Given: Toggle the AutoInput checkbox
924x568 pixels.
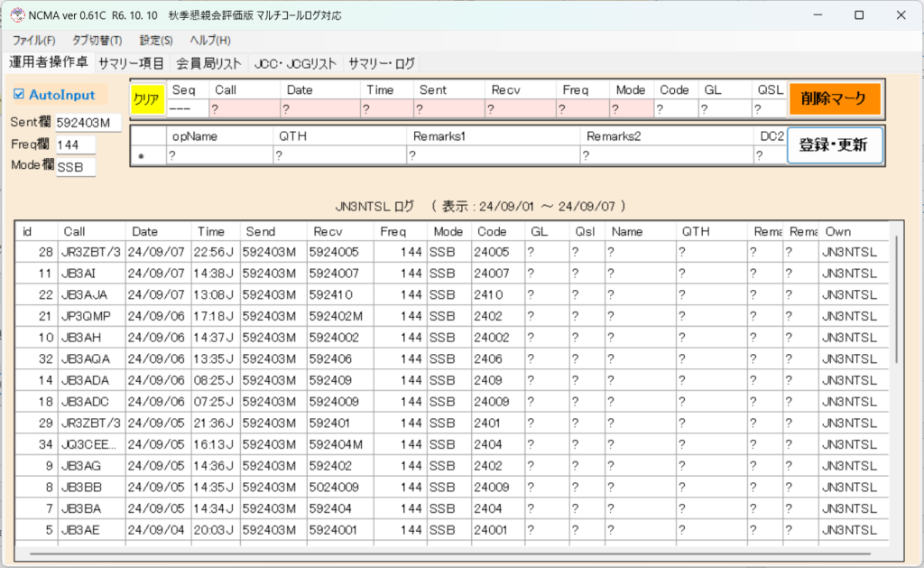Looking at the screenshot, I should pyautogui.click(x=20, y=95).
